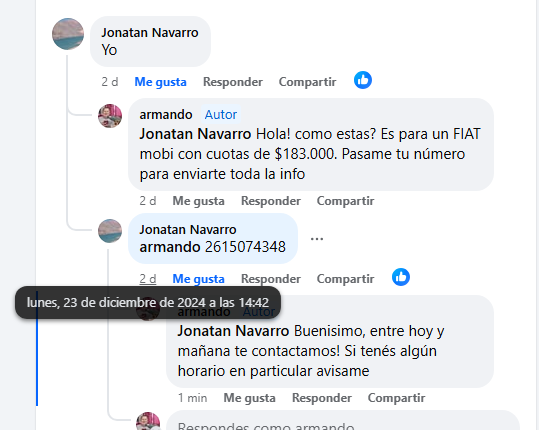Click Compartir under the "Buenisimo" reply
This screenshot has width=539, height=430.
point(396,398)
